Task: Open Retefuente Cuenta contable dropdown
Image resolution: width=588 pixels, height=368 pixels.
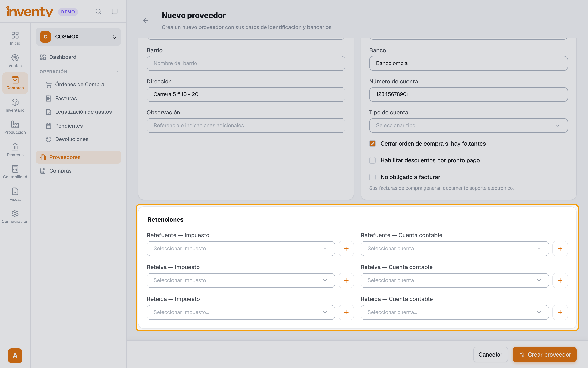Action: (x=455, y=248)
